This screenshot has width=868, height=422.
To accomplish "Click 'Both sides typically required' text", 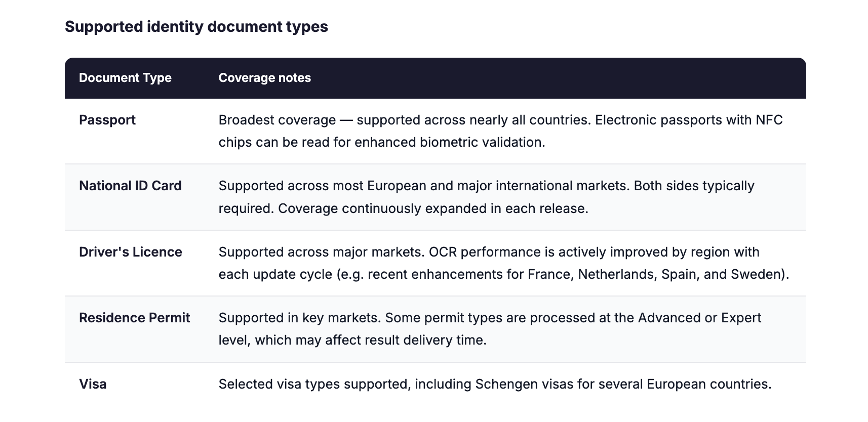I will [487, 197].
